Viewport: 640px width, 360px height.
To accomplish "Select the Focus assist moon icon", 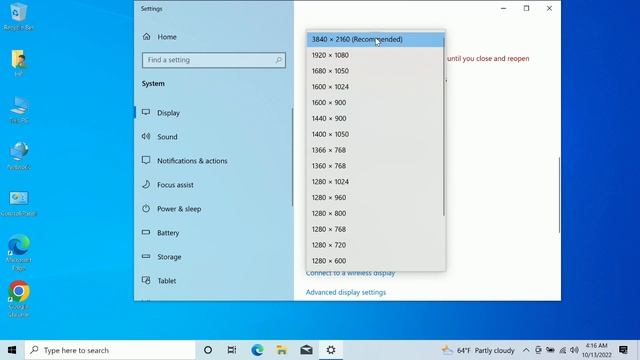I will tap(146, 184).
